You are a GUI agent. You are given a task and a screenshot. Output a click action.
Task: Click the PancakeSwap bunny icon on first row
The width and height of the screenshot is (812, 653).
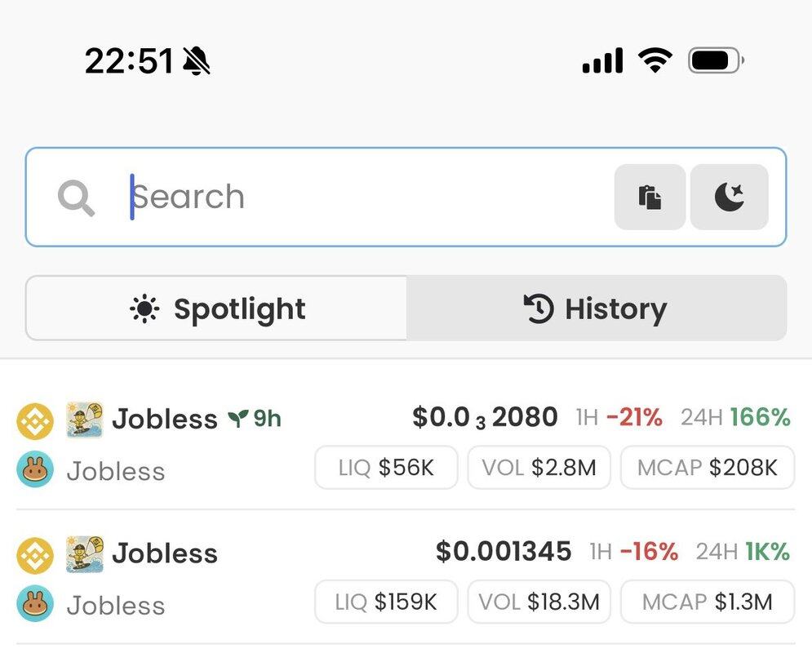click(x=35, y=469)
